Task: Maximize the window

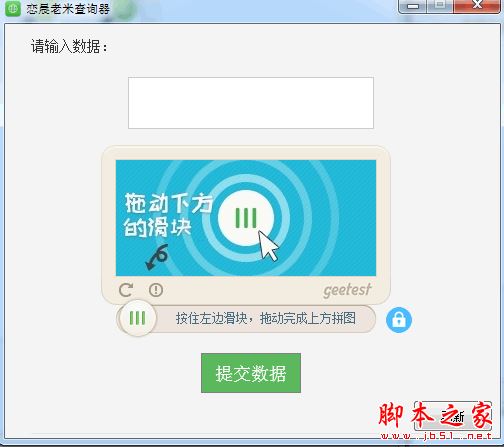Action: point(440,5)
